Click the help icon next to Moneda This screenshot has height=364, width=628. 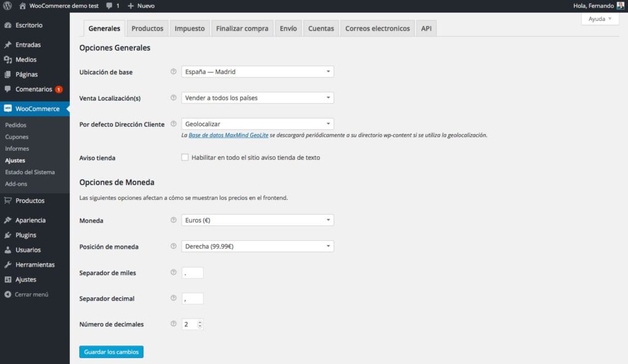174,220
